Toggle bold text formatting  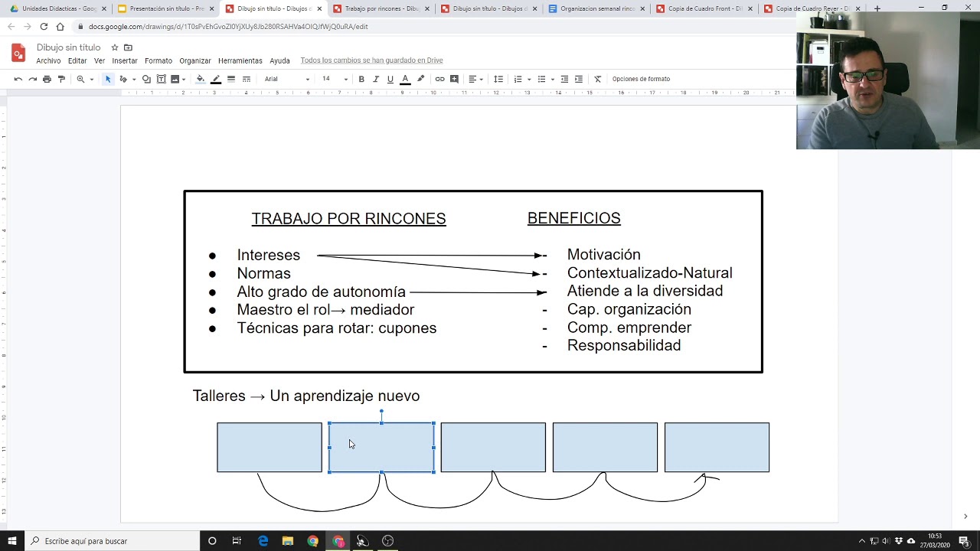[361, 79]
